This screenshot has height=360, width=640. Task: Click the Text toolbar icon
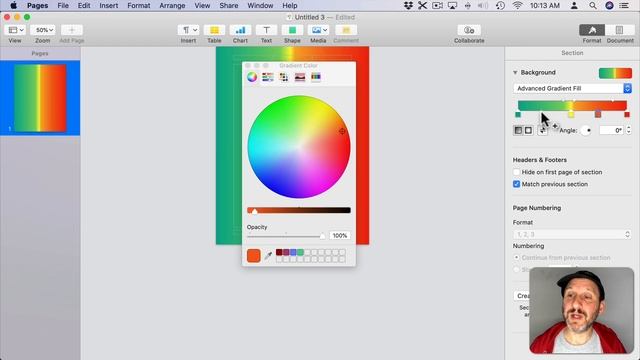point(266,30)
